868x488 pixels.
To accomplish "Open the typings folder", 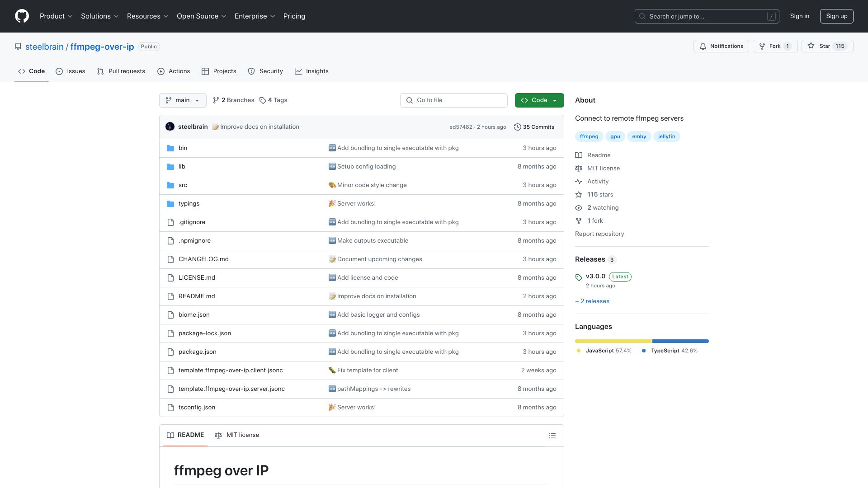I will pyautogui.click(x=189, y=204).
